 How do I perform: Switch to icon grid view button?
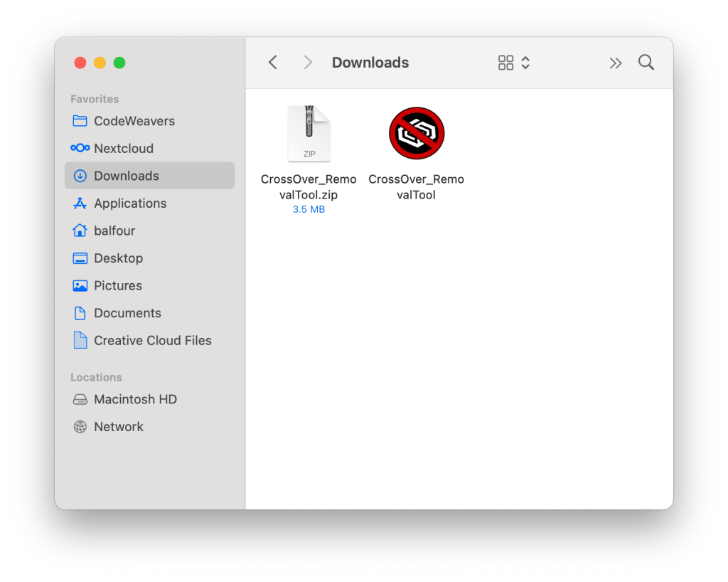coord(505,63)
